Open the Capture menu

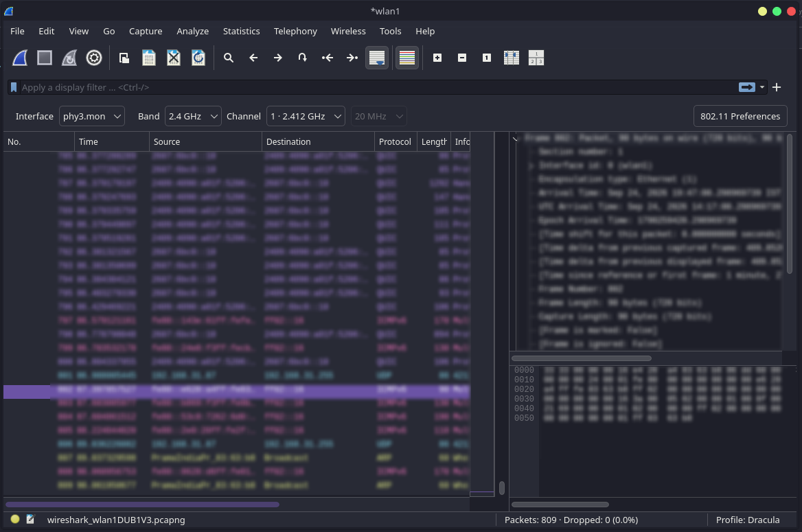[146, 31]
